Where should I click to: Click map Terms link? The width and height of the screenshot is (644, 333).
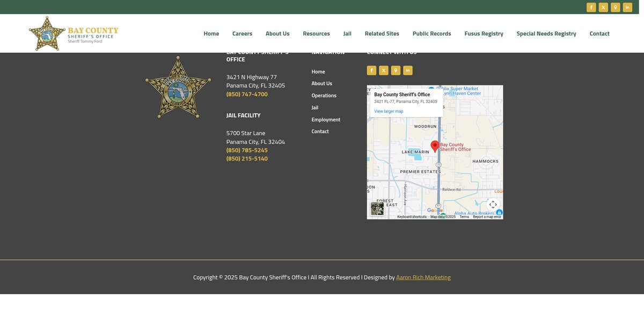[x=464, y=217]
